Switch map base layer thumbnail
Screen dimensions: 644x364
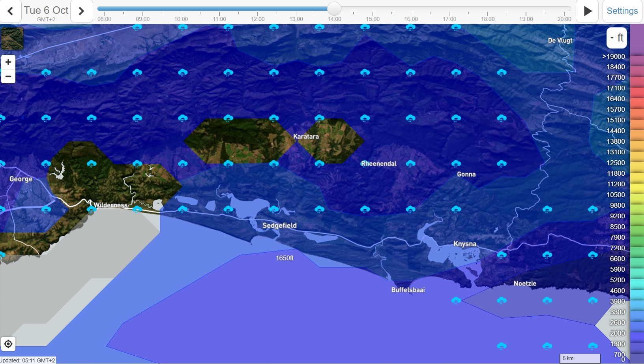click(12, 38)
